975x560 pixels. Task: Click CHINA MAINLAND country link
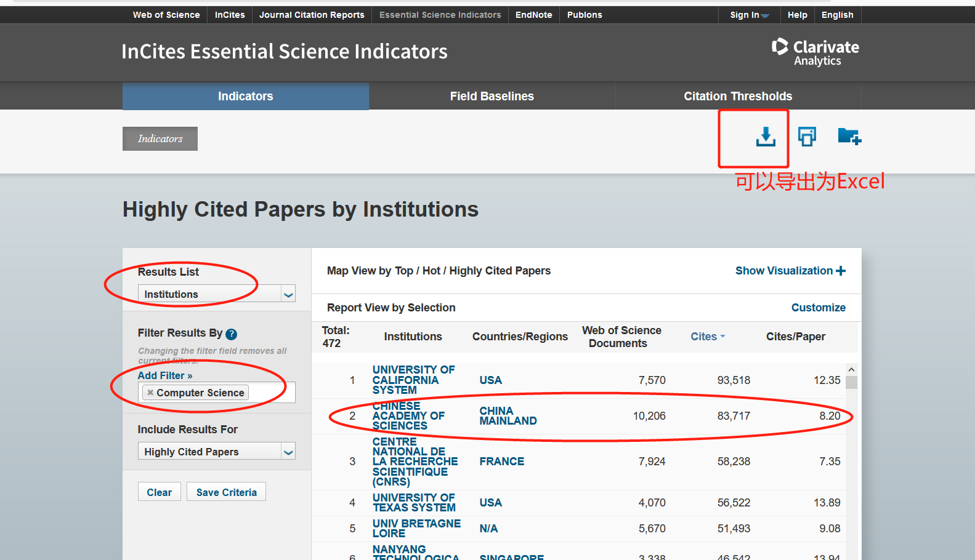click(508, 416)
